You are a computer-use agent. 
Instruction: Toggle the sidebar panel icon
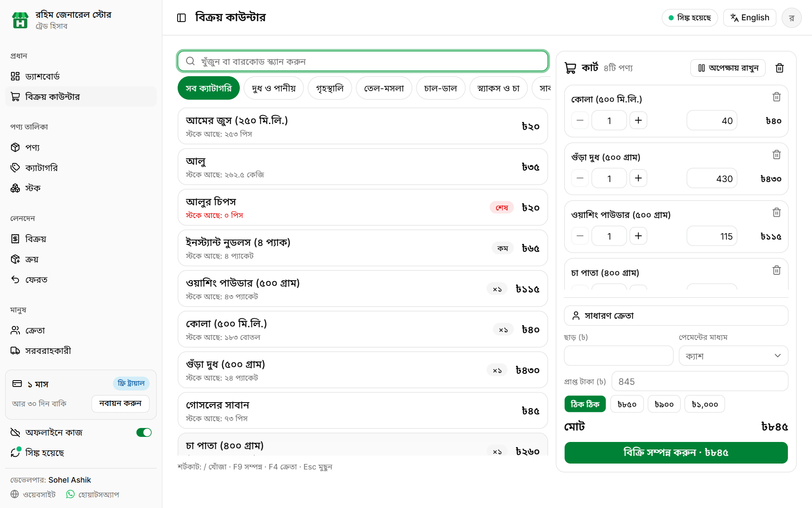181,18
